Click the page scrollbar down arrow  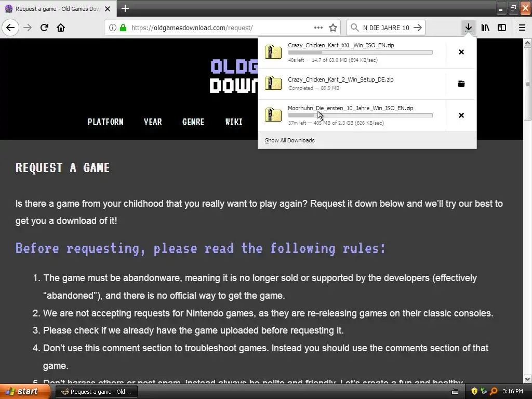click(527, 378)
